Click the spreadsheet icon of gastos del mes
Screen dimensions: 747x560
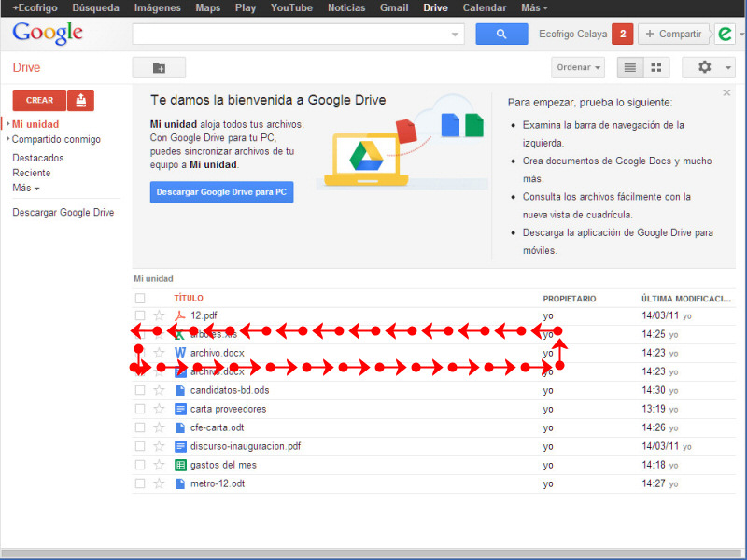pyautogui.click(x=180, y=465)
